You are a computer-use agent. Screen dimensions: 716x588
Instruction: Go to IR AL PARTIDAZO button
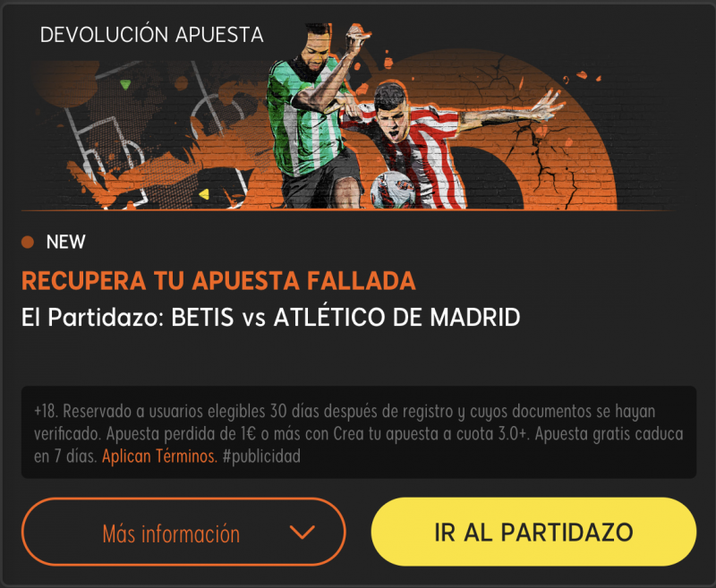[x=533, y=532]
